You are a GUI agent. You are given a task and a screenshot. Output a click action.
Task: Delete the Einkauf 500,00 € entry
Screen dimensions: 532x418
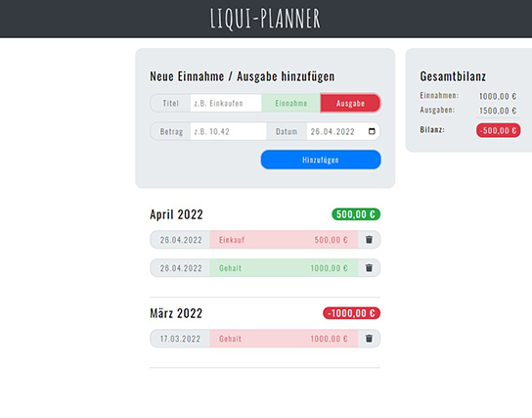coord(369,240)
